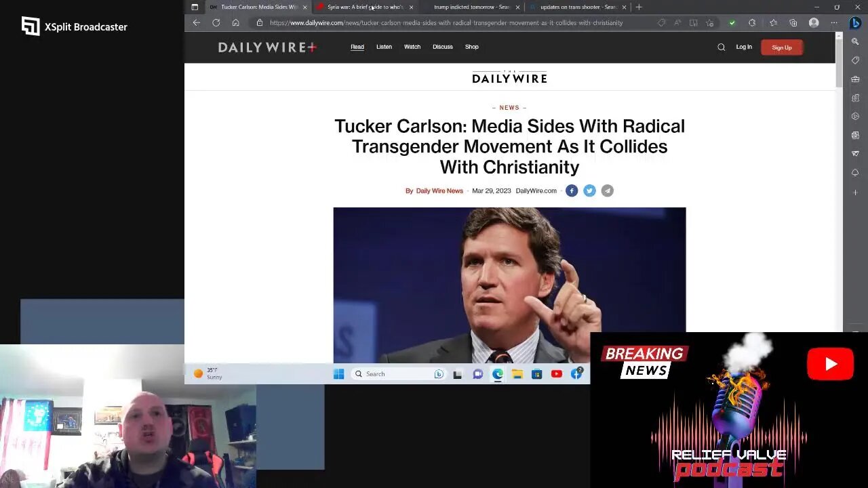Screen dimensions: 868x488
Task: Open the Daily Wire site search magnifier
Action: click(721, 47)
